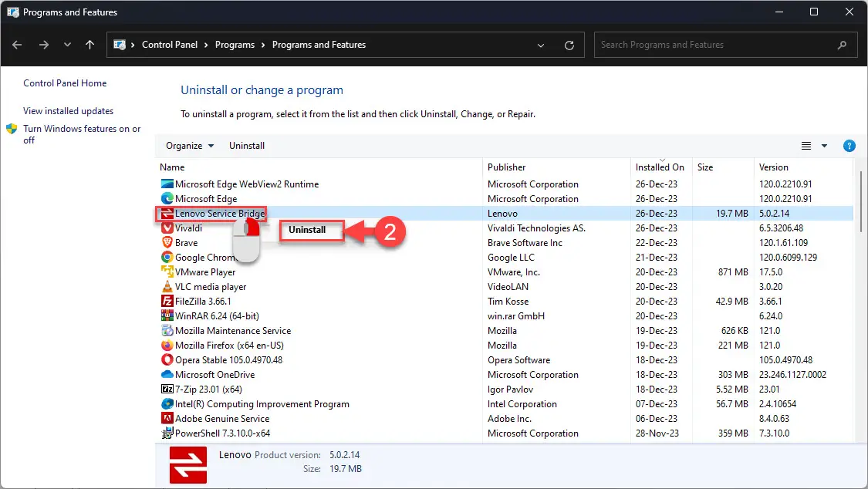The height and width of the screenshot is (489, 868).
Task: Click the win.rar GmbH publisher cell
Action: point(516,316)
